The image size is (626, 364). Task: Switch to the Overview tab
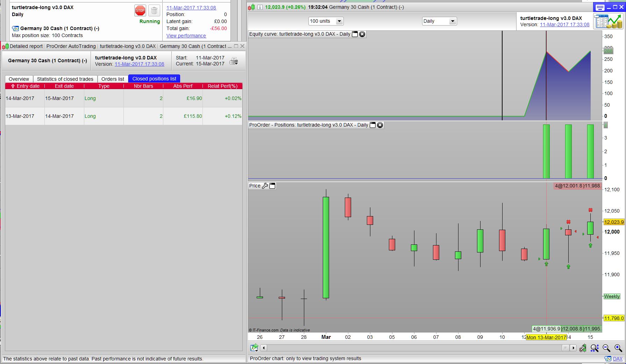(x=19, y=79)
